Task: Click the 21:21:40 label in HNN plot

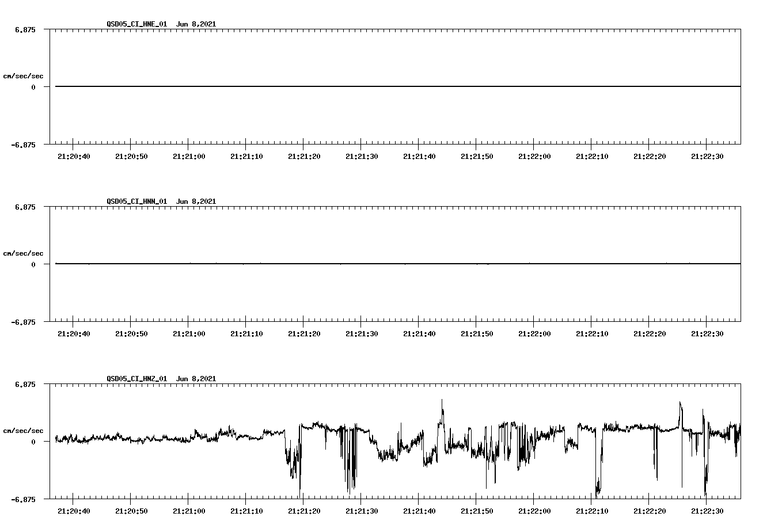Action: point(419,333)
